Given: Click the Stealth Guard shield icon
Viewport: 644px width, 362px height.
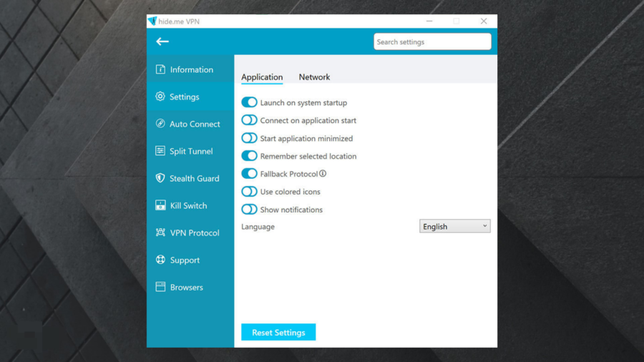Looking at the screenshot, I should click(160, 178).
